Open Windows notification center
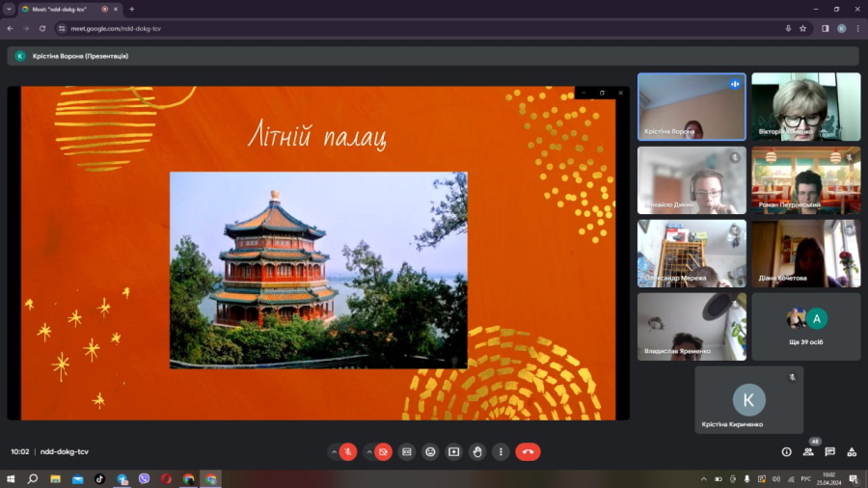The width and height of the screenshot is (868, 488). pos(854,479)
